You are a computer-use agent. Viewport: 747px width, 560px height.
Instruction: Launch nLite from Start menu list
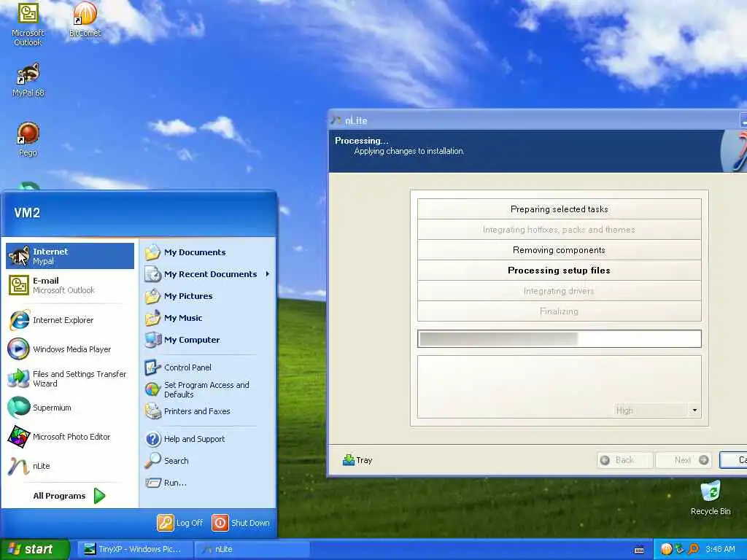[70, 466]
